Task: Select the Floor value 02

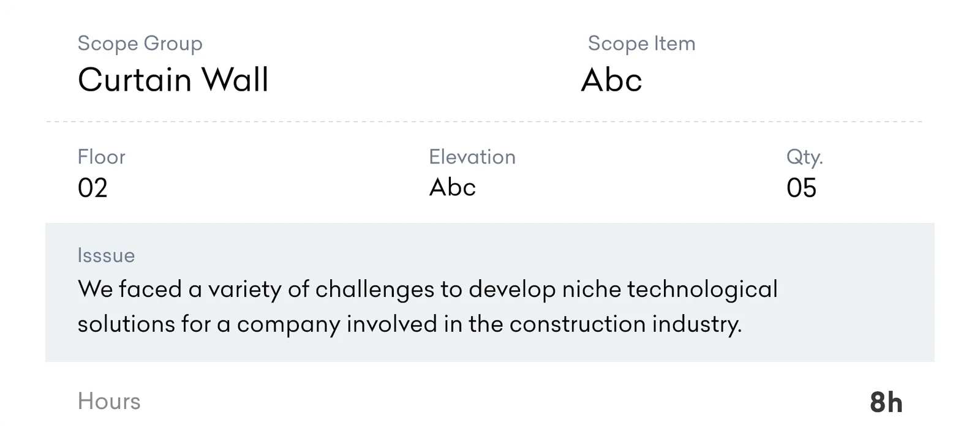Action: pyautogui.click(x=92, y=188)
